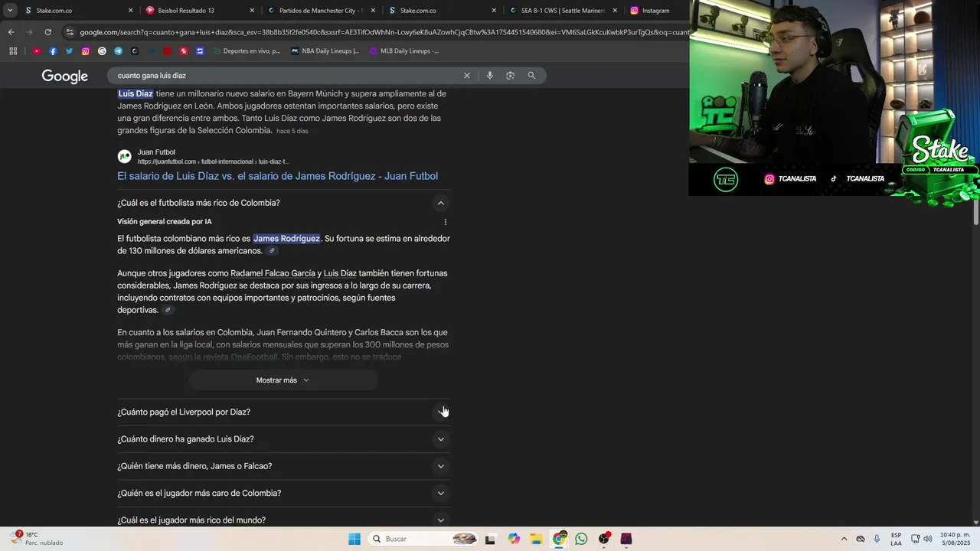
Task: Open the Deportes en vivo bookmark
Action: [x=247, y=51]
